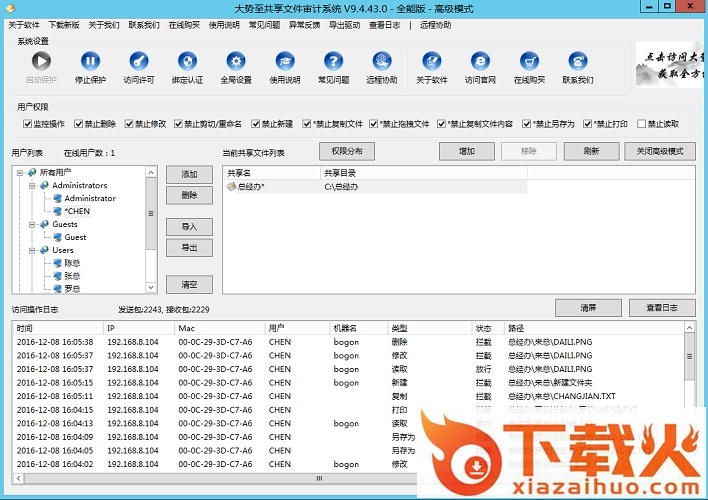Uncheck the 监控操作 checkbox
This screenshot has height=500, width=708.
[x=27, y=125]
